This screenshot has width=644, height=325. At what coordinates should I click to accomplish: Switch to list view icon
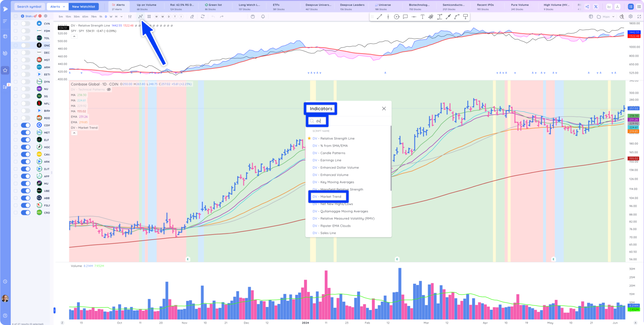(x=631, y=7)
